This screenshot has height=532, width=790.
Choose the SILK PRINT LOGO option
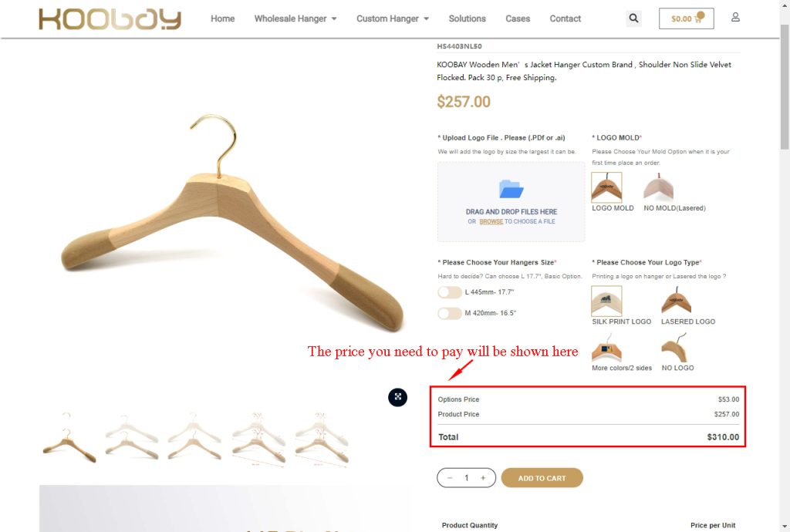(x=606, y=301)
